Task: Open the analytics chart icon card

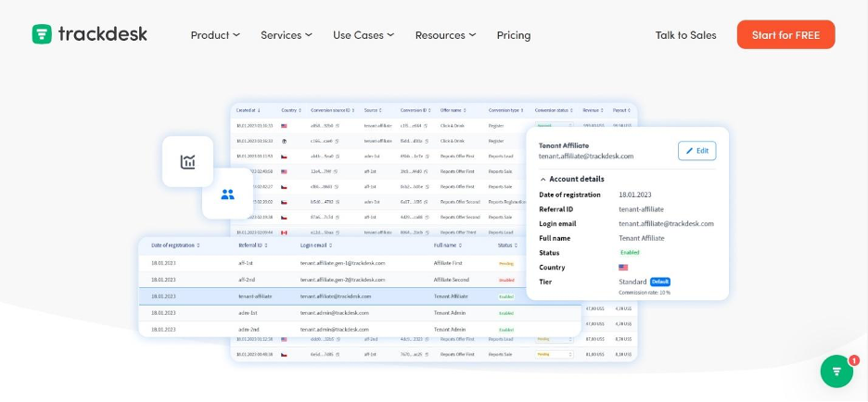Action: 187,161
